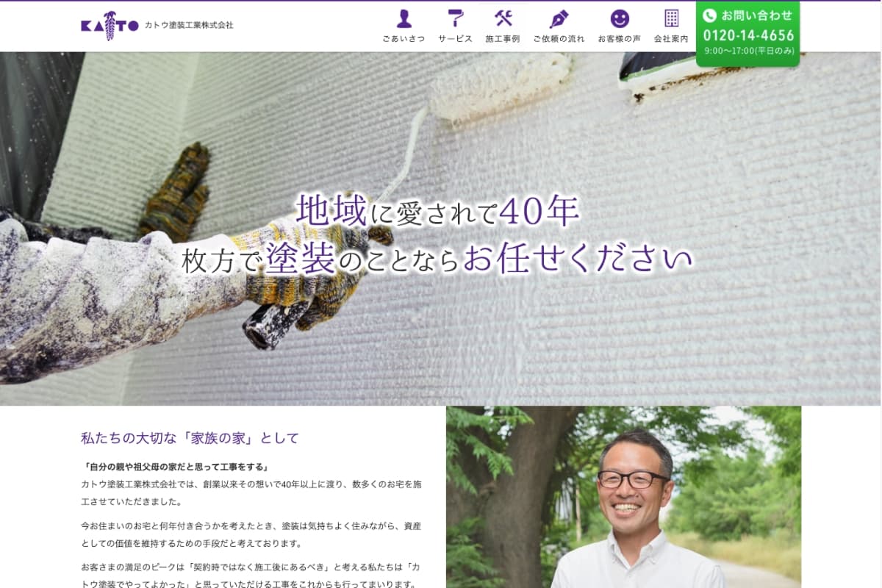Click the paragraph starting 今お住まいのお宅と何年付き合うか
The image size is (882, 588).
(251, 535)
